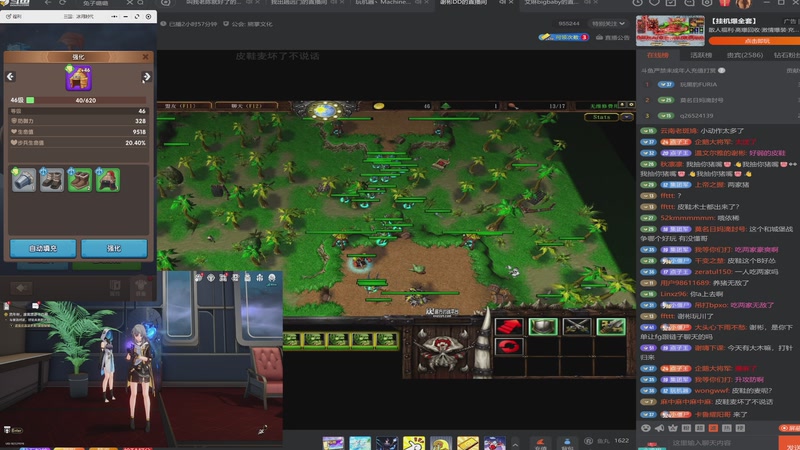Switch to the 玩机器、Machine tab
The height and width of the screenshot is (450, 800).
383,3
